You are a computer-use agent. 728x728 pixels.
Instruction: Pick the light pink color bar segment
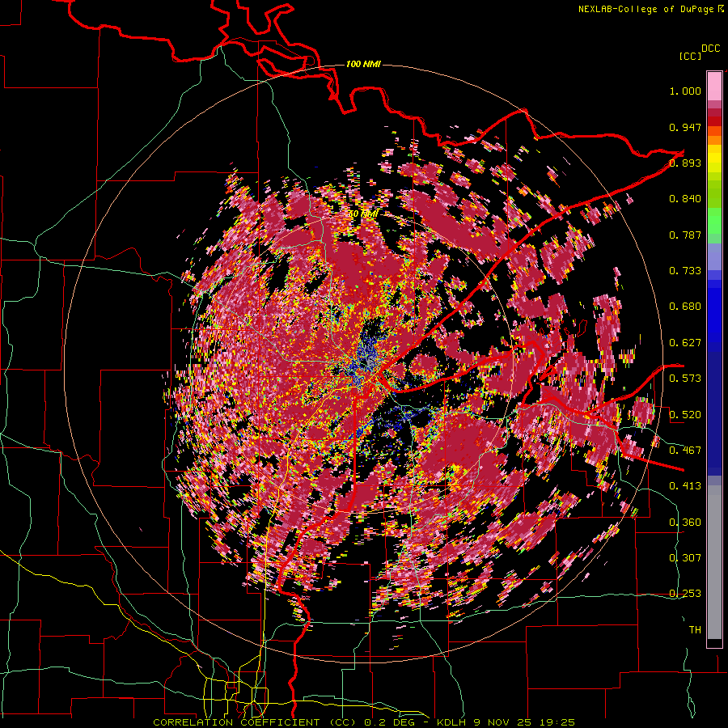(714, 86)
